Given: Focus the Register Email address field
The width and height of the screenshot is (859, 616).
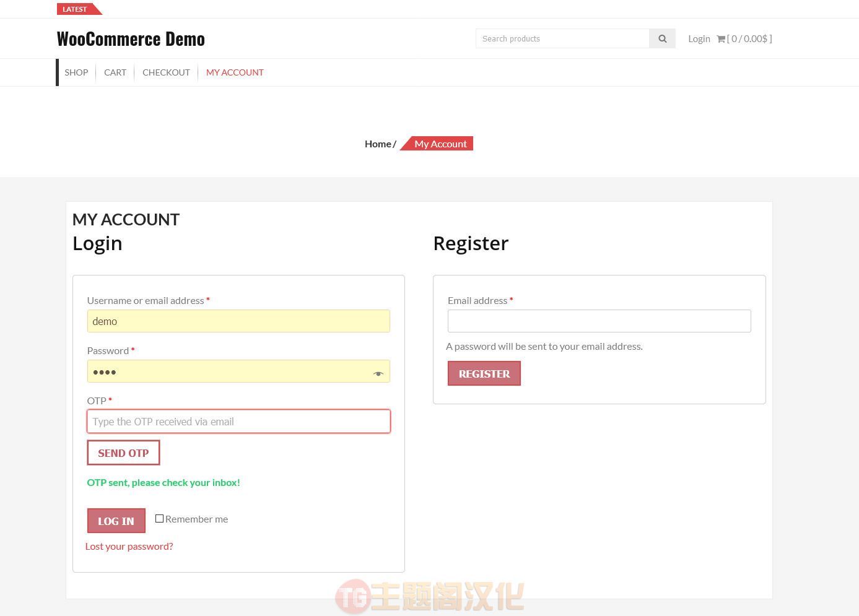Looking at the screenshot, I should click(600, 321).
